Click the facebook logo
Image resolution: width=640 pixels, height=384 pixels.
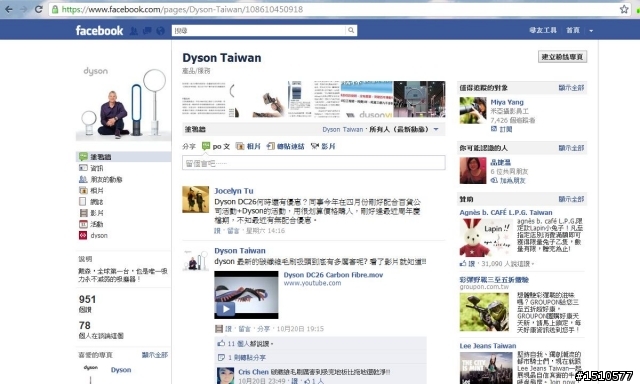[99, 30]
